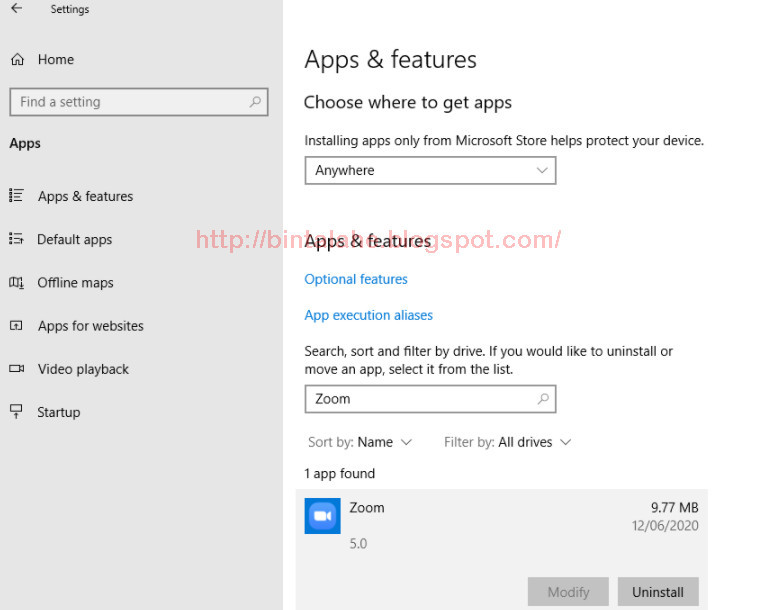Focus the Find a setting field
This screenshot has height=610, width=758.
(139, 102)
